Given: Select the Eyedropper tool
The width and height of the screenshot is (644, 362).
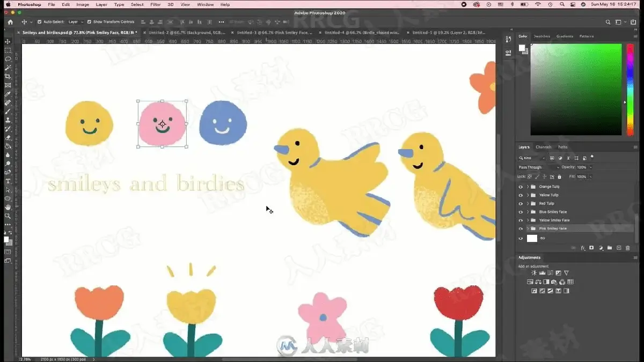Looking at the screenshot, I should (8, 94).
